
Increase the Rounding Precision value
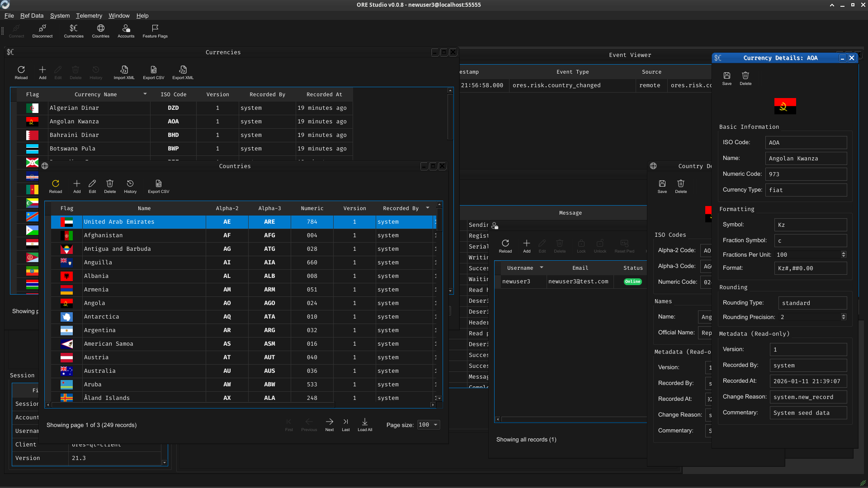click(843, 314)
